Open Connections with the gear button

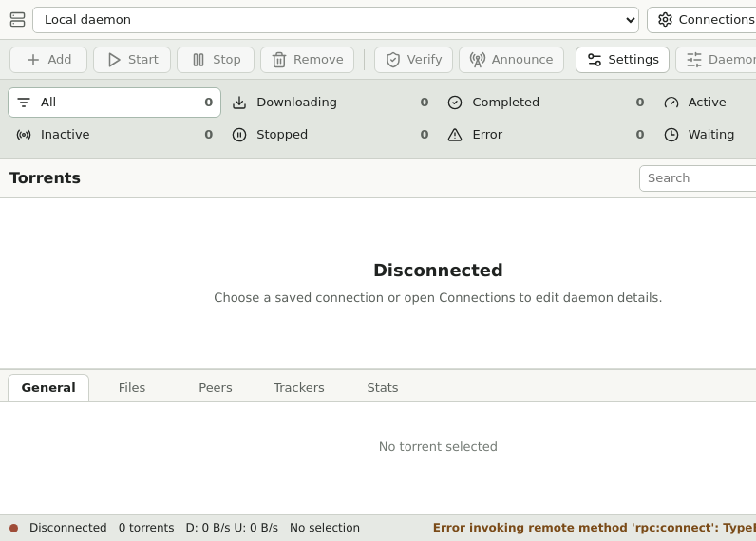[704, 20]
